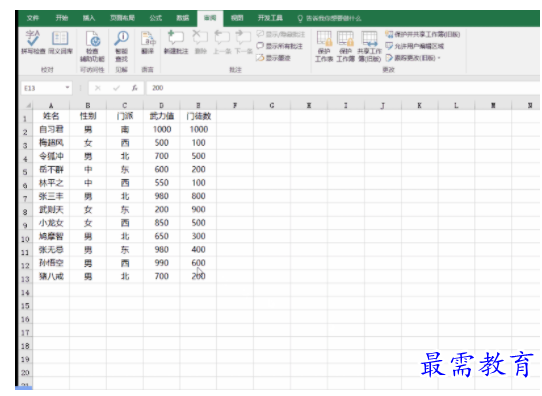Click the 删除 comment icon
This screenshot has height=396, width=542.
[200, 43]
